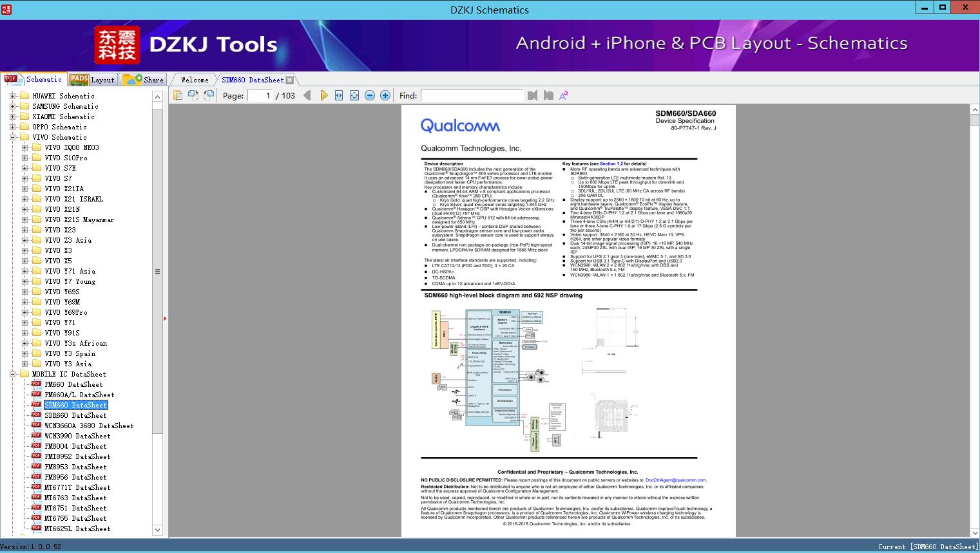Click the DZKJ red logo in the banner
Screen dimensions: 980x553
click(x=117, y=44)
